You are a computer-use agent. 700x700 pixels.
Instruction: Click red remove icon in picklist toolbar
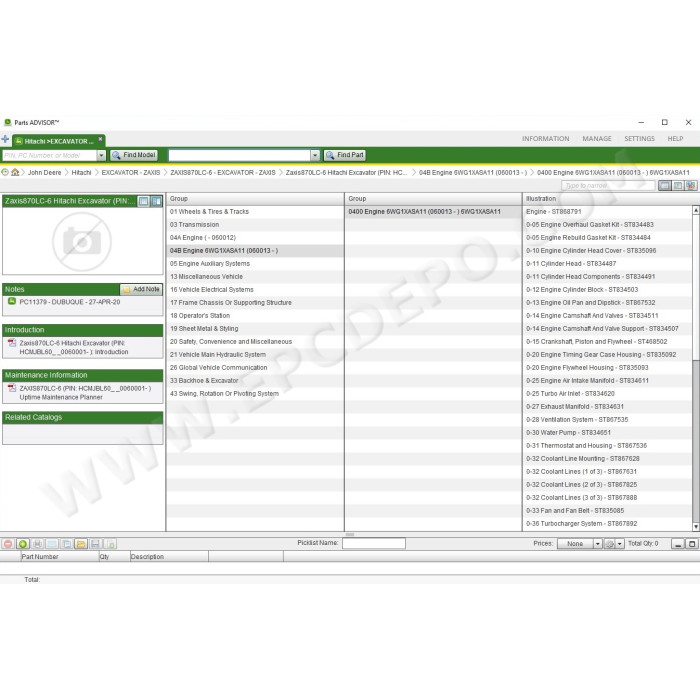coord(8,544)
